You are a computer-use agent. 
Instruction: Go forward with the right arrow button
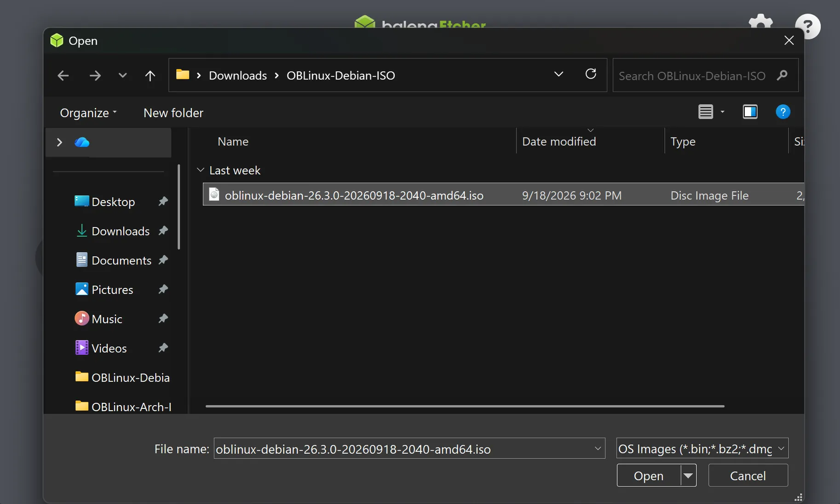click(x=95, y=75)
